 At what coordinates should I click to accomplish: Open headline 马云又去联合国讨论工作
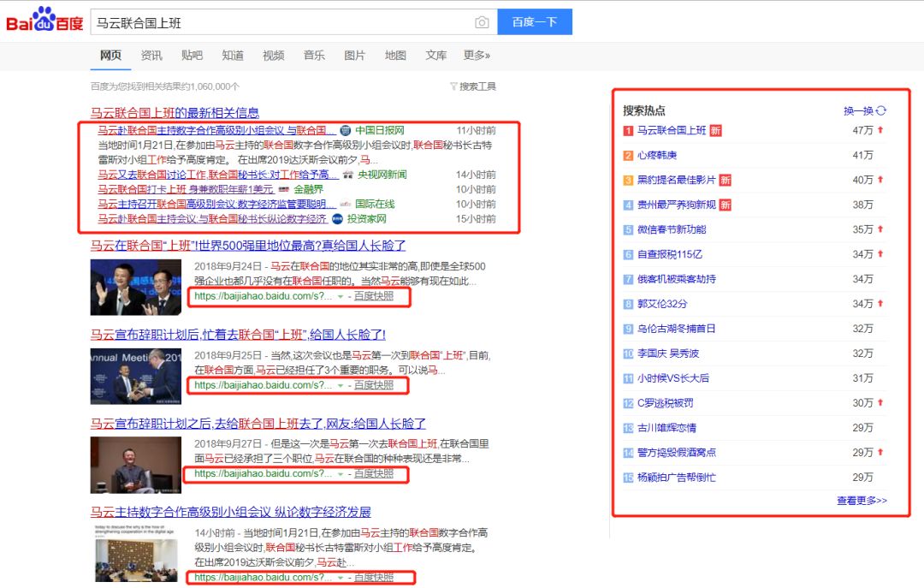pos(217,175)
